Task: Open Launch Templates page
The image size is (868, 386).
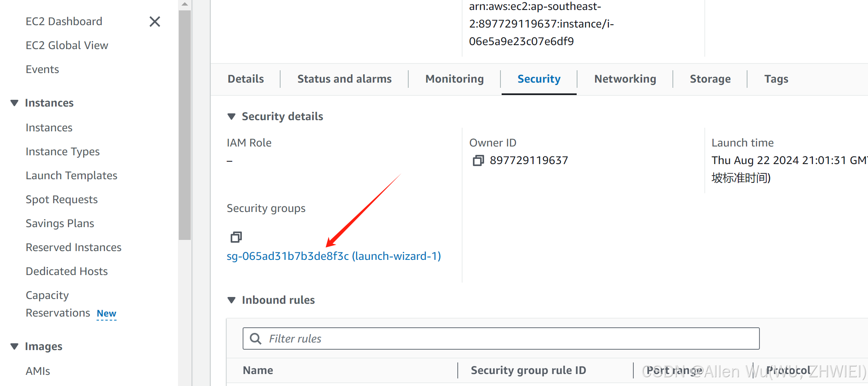Action: pyautogui.click(x=71, y=176)
